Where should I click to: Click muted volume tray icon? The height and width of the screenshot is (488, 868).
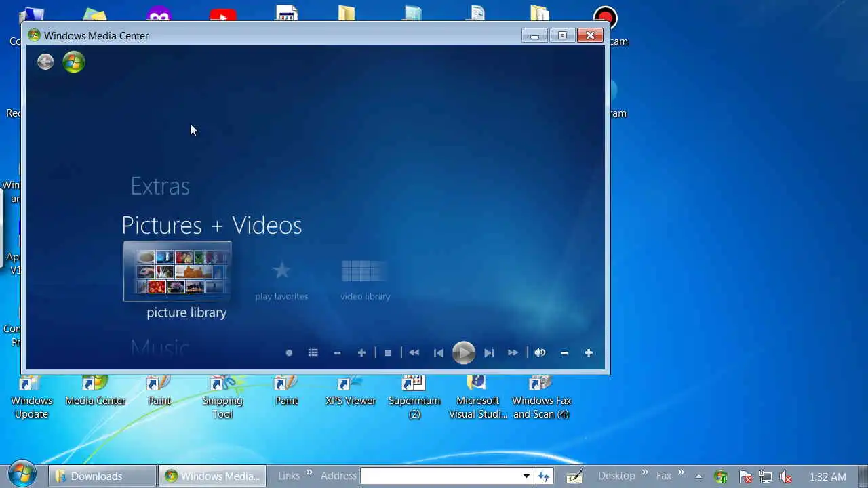coord(786,476)
